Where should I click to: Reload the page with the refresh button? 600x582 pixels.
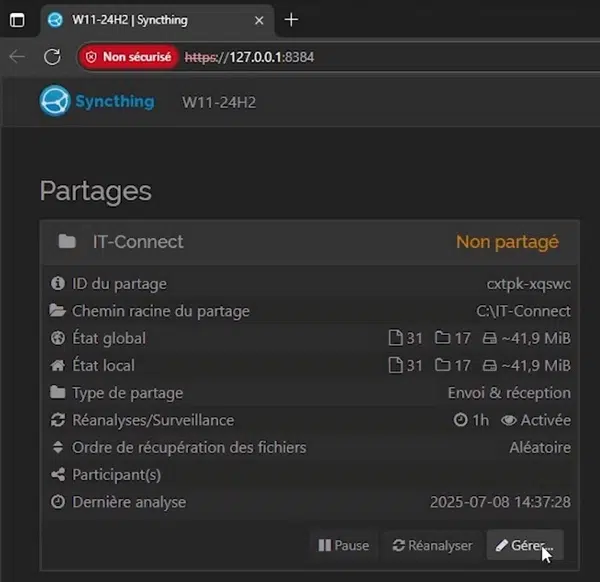click(x=52, y=57)
